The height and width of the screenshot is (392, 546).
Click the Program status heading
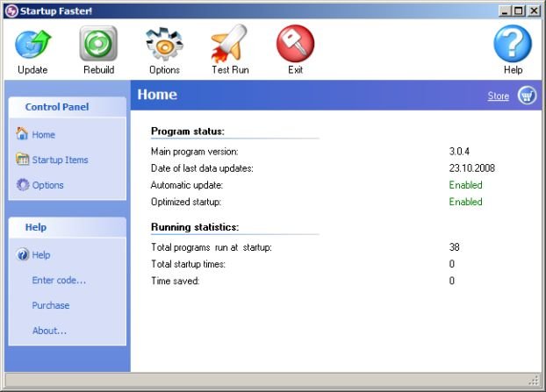coord(188,132)
